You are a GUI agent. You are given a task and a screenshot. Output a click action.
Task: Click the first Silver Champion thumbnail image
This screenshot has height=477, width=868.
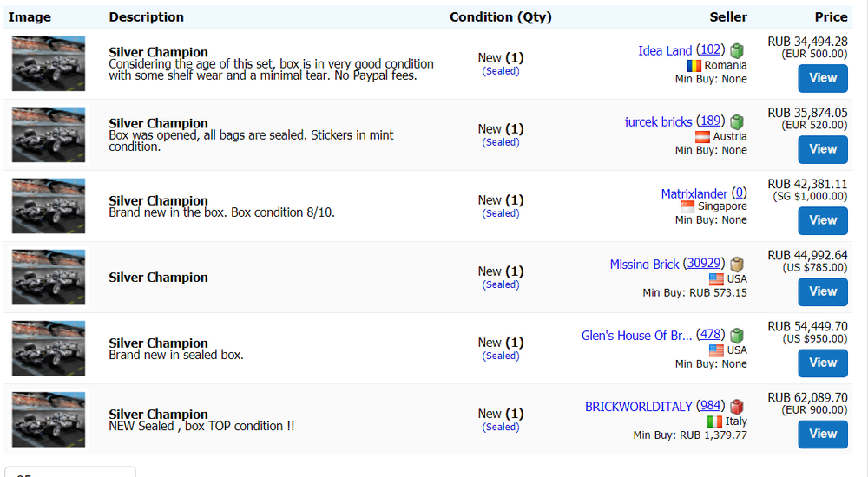click(49, 63)
